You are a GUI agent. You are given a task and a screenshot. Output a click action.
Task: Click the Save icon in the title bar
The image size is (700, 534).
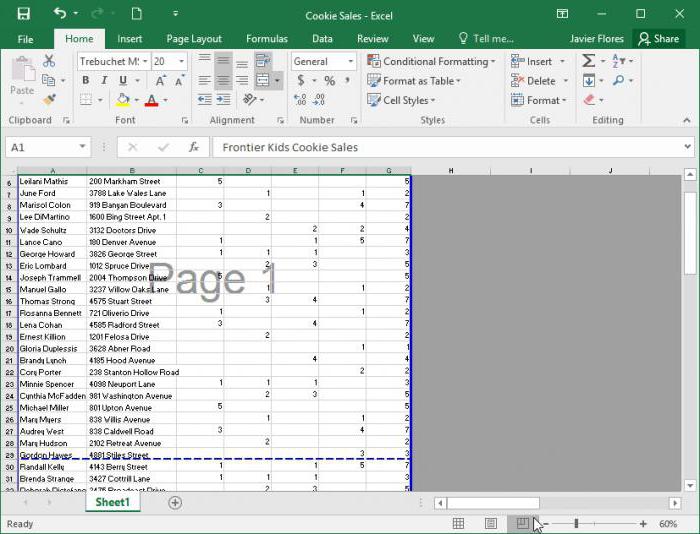coord(23,14)
